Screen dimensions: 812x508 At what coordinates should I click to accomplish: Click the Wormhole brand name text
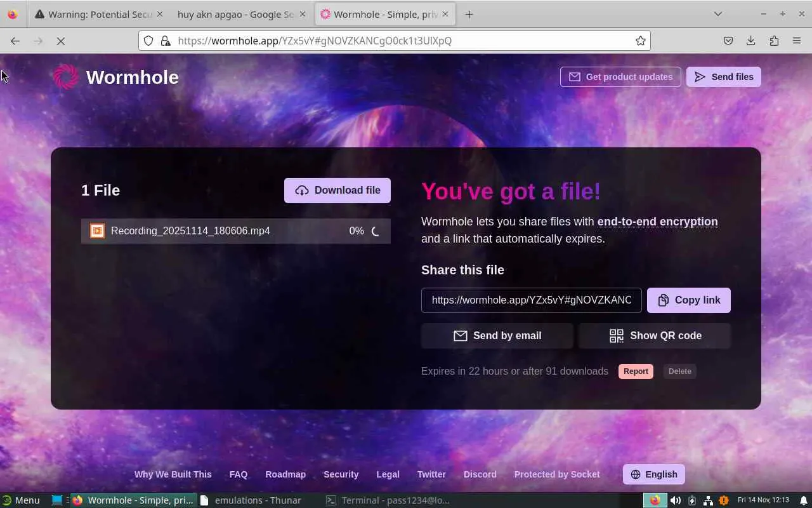[133, 77]
